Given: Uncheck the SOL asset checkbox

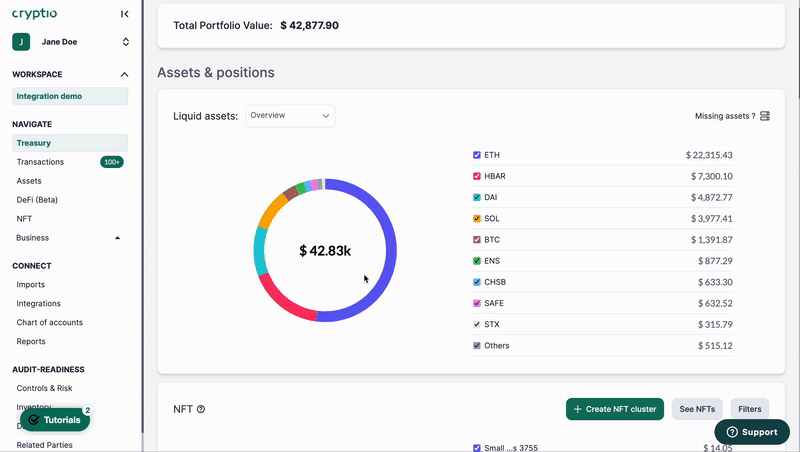Looking at the screenshot, I should click(477, 218).
